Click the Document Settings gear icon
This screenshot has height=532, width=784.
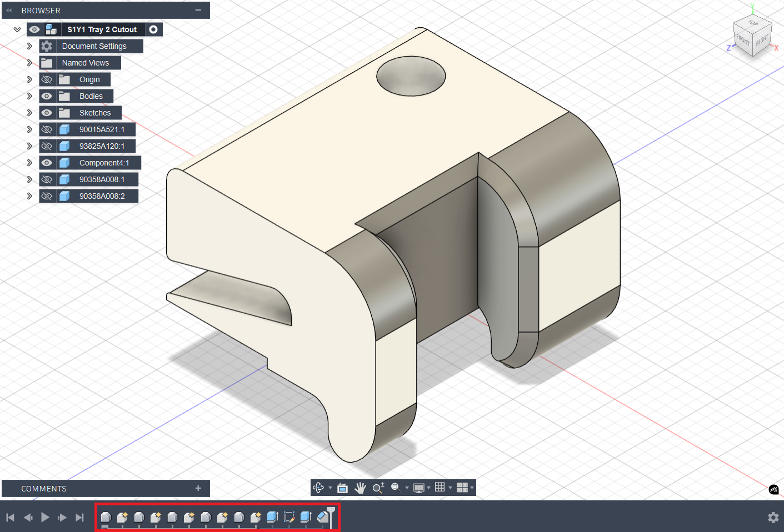[x=47, y=46]
